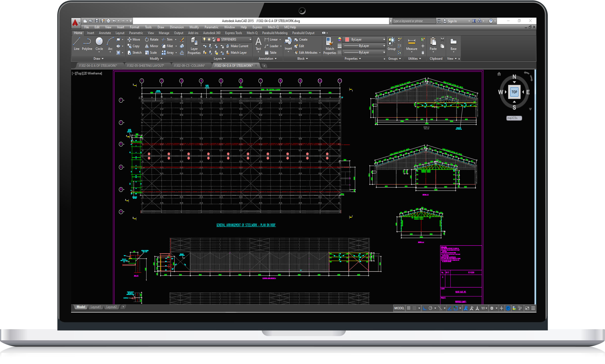Expand the Layers panel
The width and height of the screenshot is (605, 364).
(x=219, y=58)
